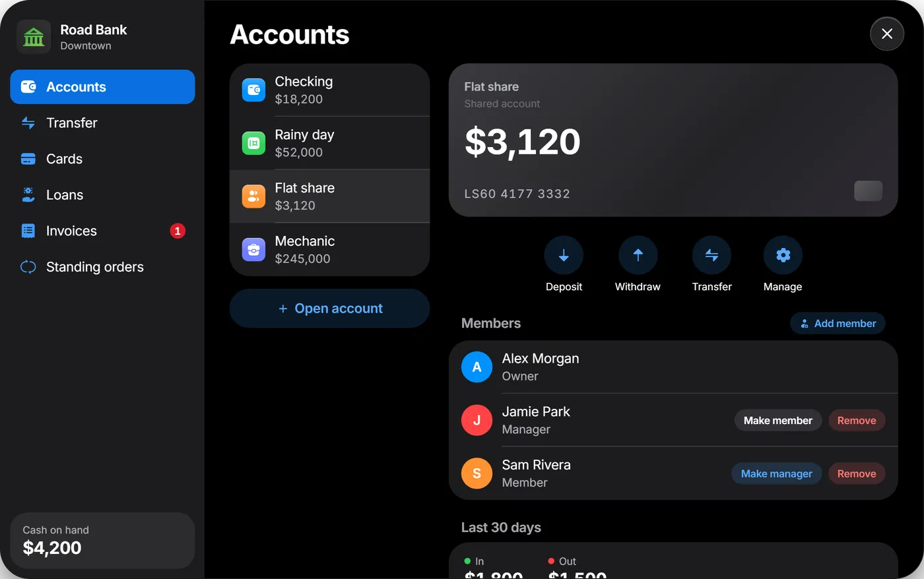Click the red Invoices notification badge

pyautogui.click(x=178, y=231)
